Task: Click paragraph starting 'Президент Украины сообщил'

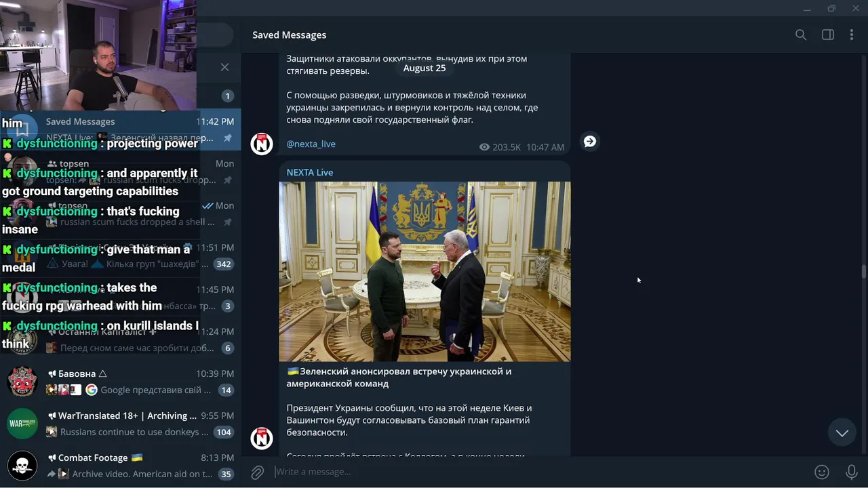Action: coord(409,420)
